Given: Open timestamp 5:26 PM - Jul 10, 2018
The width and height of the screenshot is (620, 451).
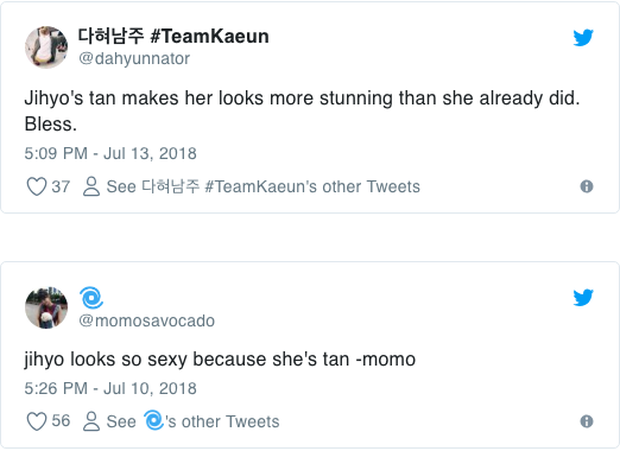Looking at the screenshot, I should click(110, 388).
